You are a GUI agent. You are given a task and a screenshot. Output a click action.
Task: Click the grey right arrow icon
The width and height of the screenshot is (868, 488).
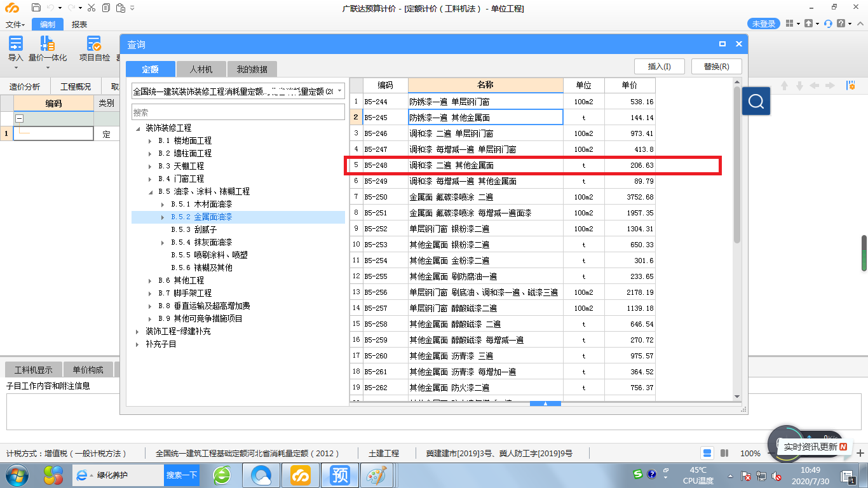(831, 86)
